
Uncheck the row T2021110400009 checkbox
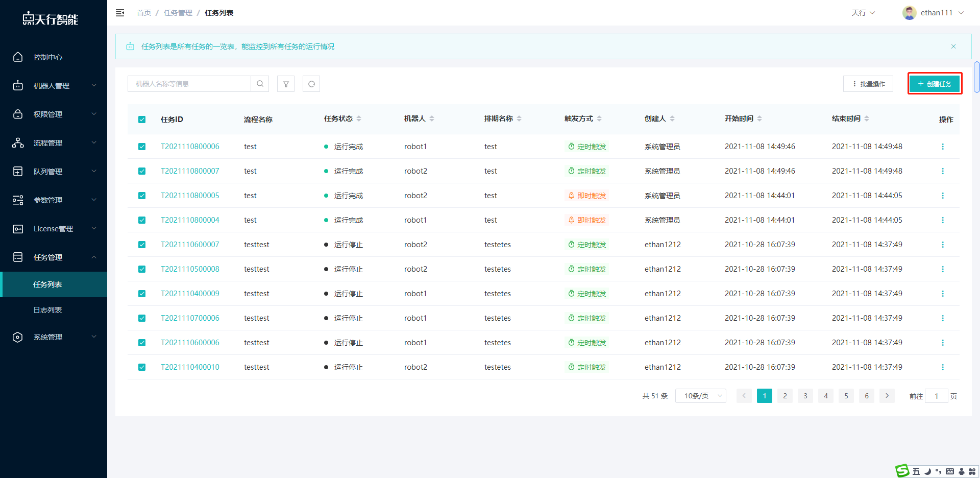coord(142,294)
